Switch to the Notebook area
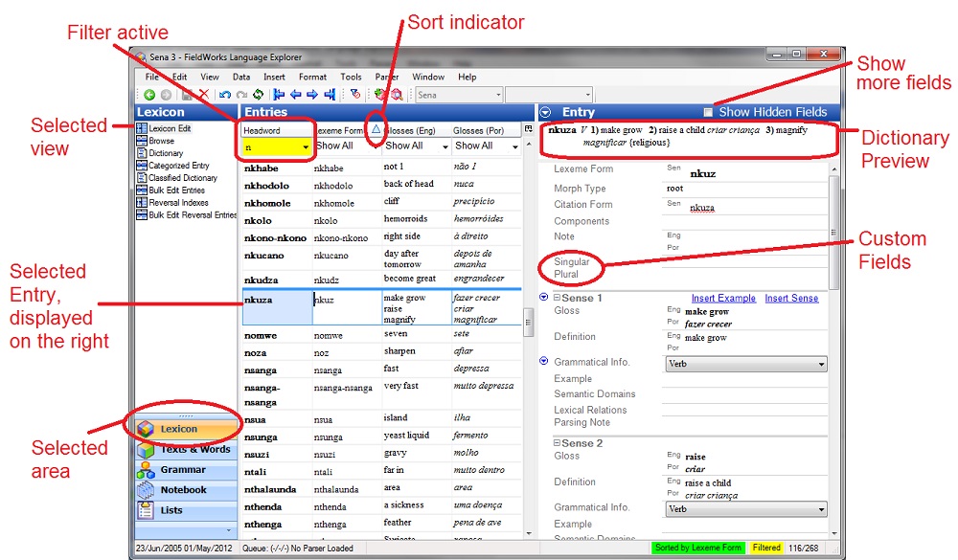958x560 pixels. pyautogui.click(x=186, y=490)
